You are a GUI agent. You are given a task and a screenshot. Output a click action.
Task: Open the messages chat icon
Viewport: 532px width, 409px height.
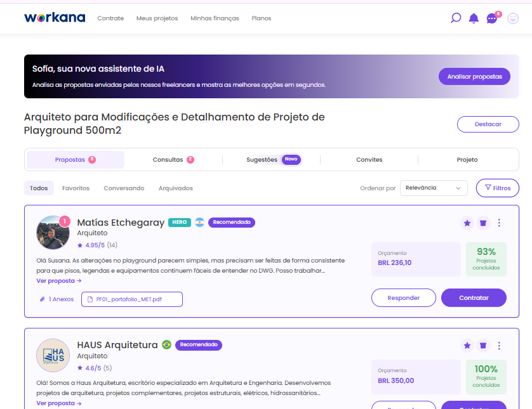tap(492, 18)
